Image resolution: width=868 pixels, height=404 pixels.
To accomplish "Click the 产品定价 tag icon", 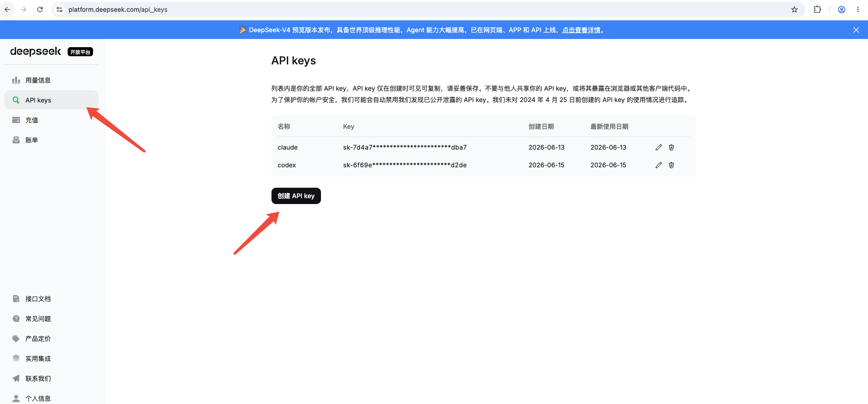I will click(16, 339).
